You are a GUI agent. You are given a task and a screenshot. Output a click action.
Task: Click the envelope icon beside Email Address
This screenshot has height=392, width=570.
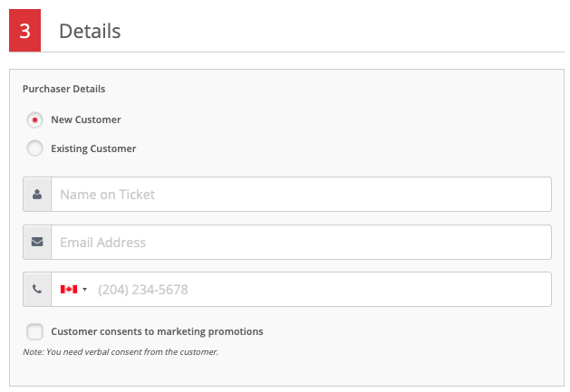37,242
